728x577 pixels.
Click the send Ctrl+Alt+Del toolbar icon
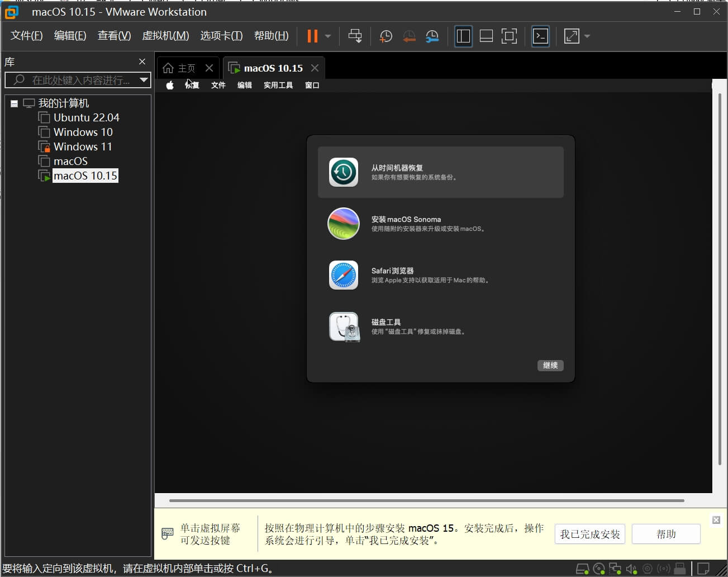point(355,36)
